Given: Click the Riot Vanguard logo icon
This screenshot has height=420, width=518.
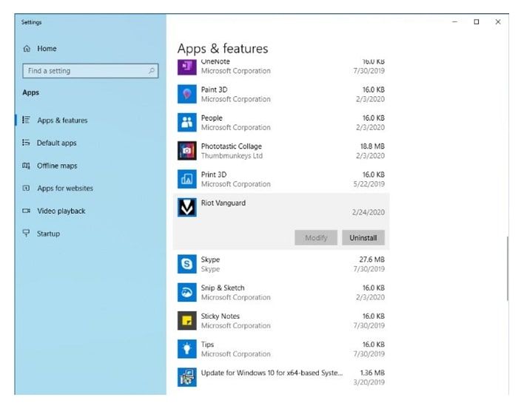Looking at the screenshot, I should [x=186, y=207].
